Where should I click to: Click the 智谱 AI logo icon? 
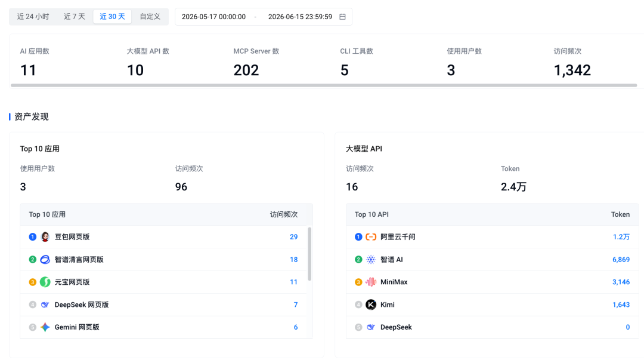click(371, 259)
